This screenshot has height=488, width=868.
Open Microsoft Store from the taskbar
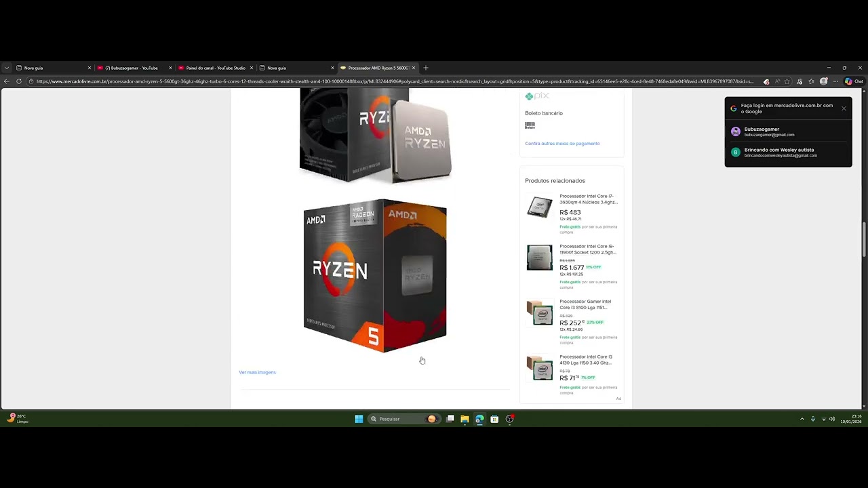pos(494,419)
